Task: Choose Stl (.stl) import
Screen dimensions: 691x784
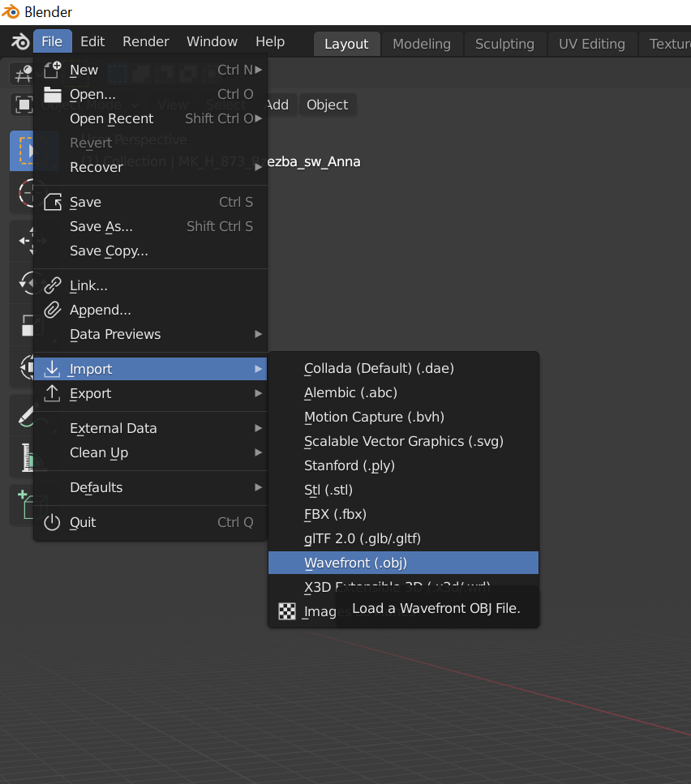Action: tap(403, 490)
